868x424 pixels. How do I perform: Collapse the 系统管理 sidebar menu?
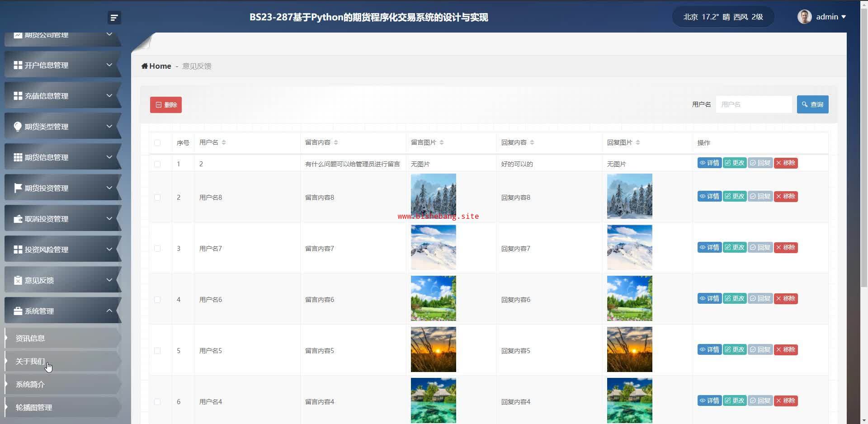[63, 311]
